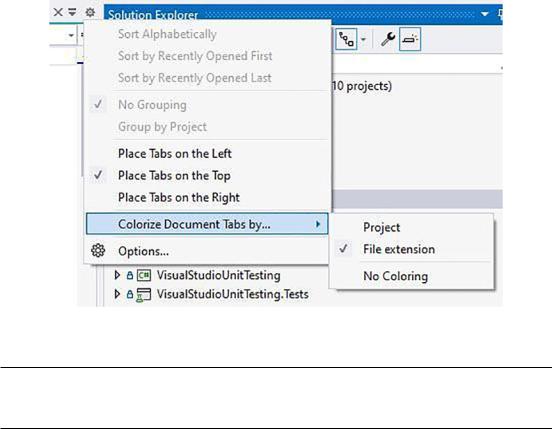Toggle the preview selected items icon
Image resolution: width=552 pixels, height=429 pixels.
pyautogui.click(x=410, y=39)
